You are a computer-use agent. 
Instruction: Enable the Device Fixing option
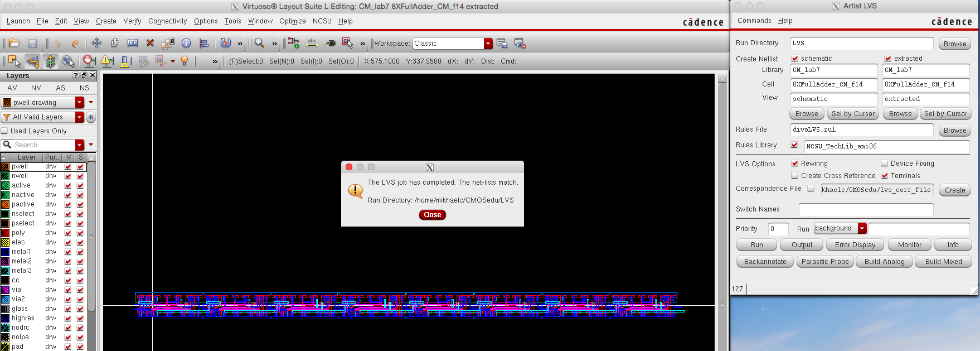(885, 164)
